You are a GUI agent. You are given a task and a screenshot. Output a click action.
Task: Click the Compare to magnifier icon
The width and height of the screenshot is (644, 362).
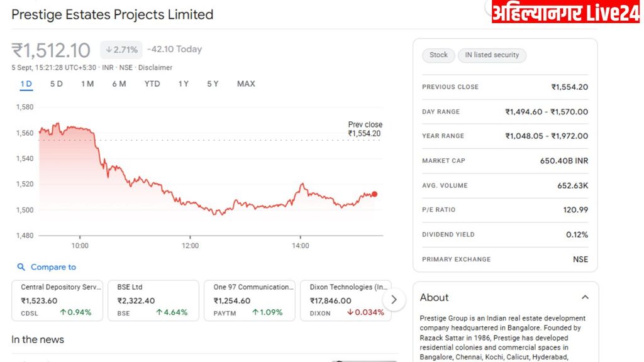coord(21,267)
